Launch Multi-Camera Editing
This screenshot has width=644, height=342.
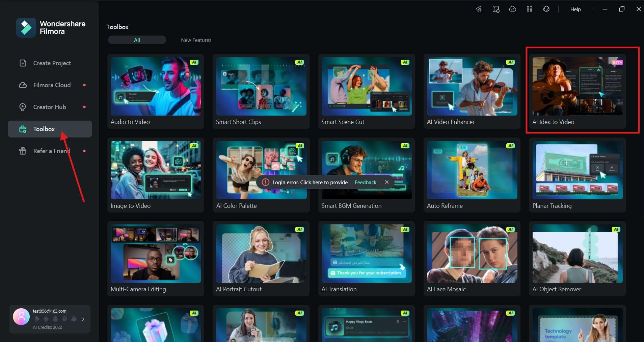point(156,259)
